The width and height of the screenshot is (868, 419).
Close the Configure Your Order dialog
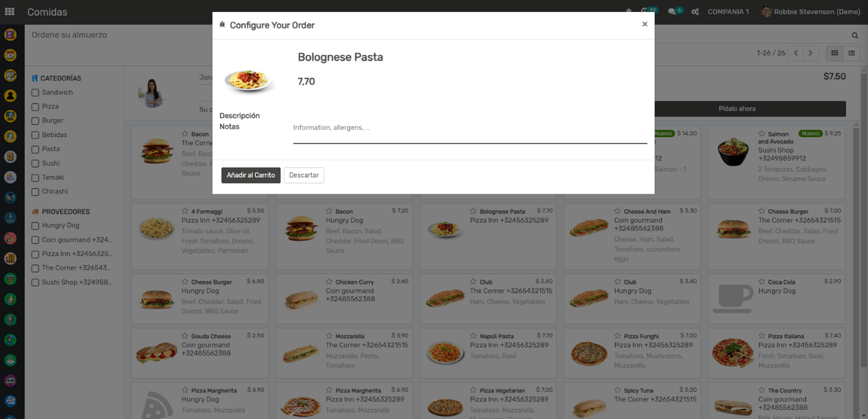click(644, 25)
